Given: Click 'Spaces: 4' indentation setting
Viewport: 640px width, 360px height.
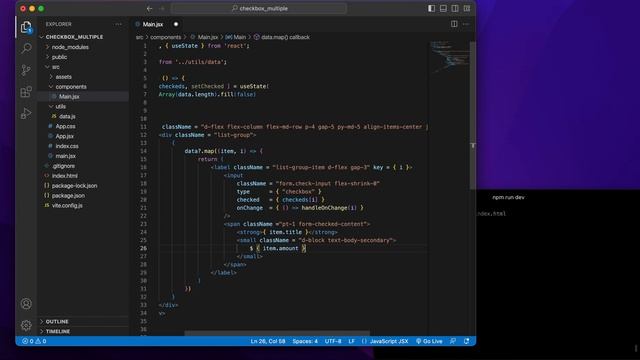Looking at the screenshot, I should point(305,341).
